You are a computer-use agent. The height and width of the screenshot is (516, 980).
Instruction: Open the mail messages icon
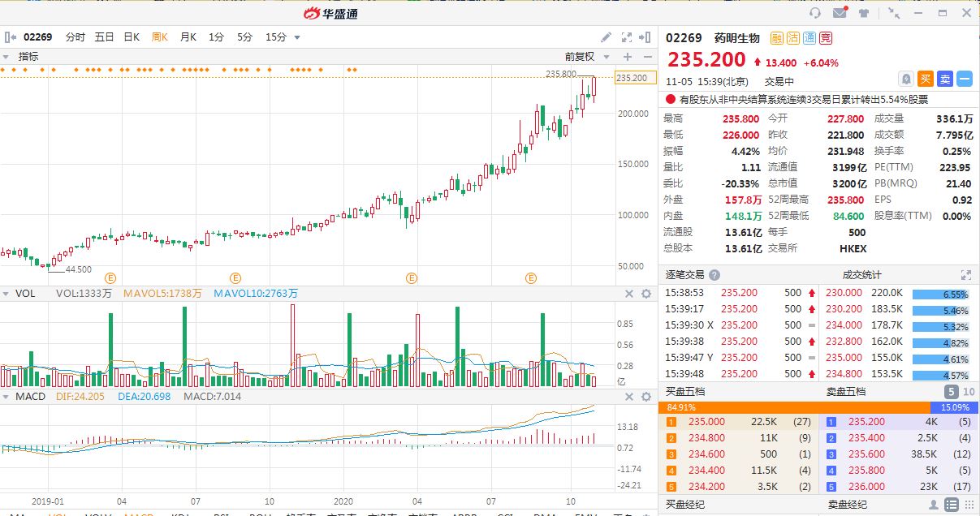(840, 13)
